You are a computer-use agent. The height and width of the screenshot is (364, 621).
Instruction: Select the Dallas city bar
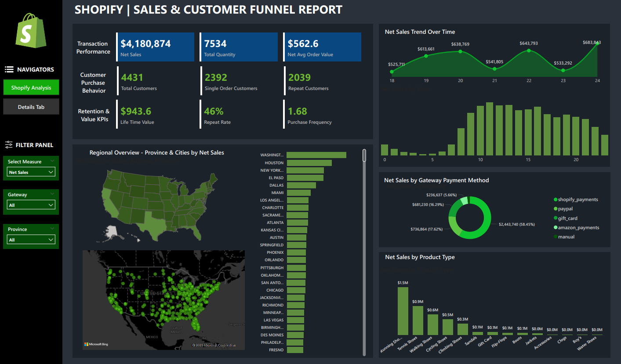301,185
